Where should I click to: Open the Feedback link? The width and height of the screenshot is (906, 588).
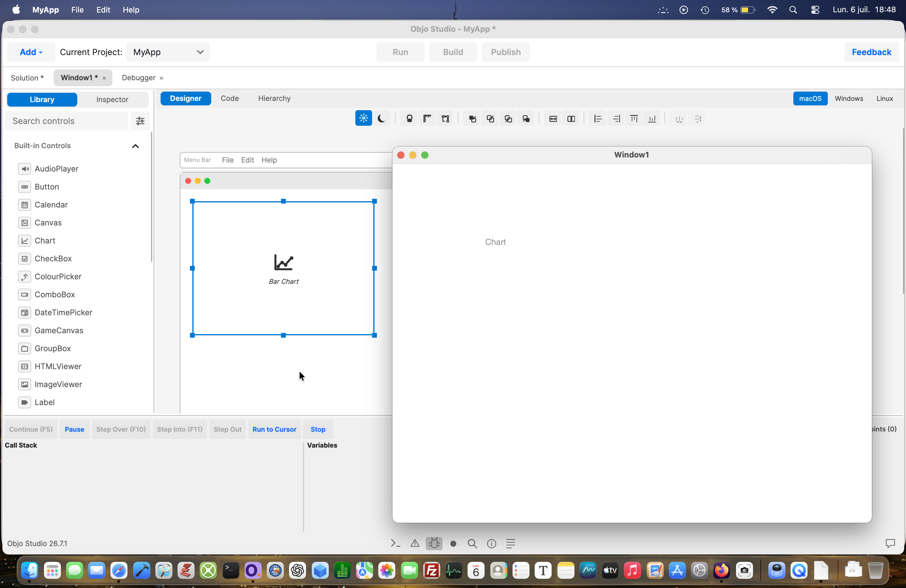(x=871, y=52)
